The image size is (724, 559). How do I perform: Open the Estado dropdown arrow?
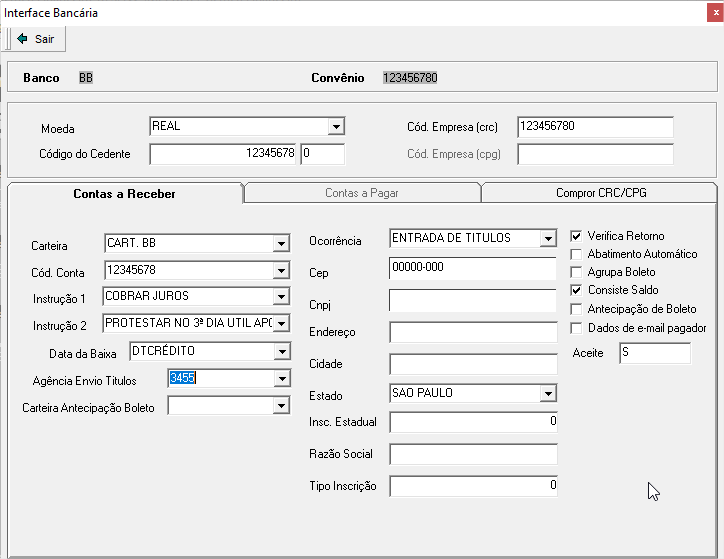(x=548, y=394)
